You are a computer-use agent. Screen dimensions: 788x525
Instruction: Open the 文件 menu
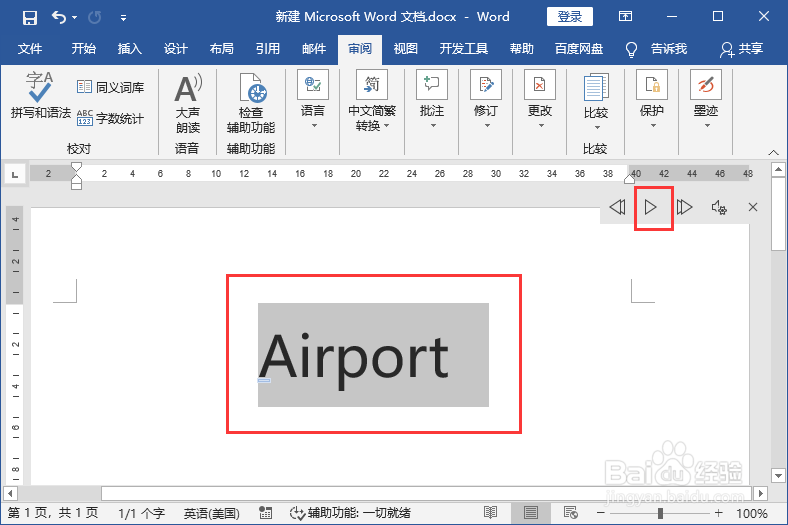[30, 49]
